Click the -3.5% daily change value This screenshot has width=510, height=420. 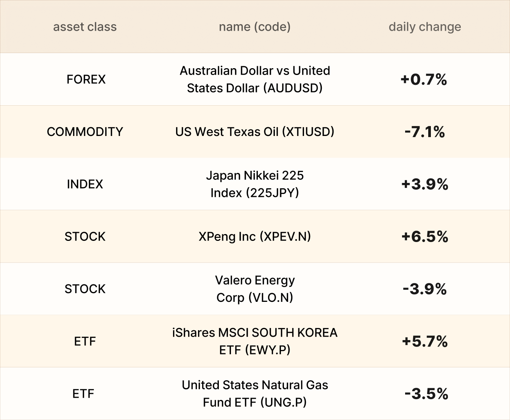tap(426, 394)
